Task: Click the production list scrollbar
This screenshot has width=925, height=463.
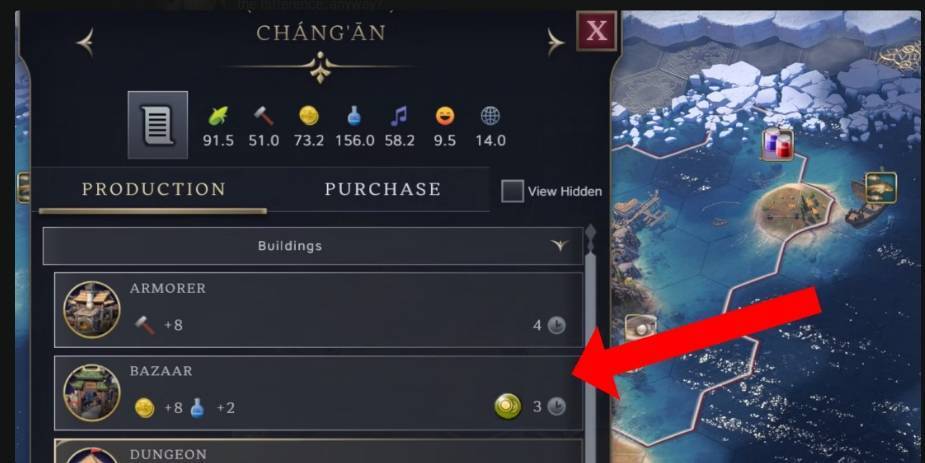Action: point(590,345)
